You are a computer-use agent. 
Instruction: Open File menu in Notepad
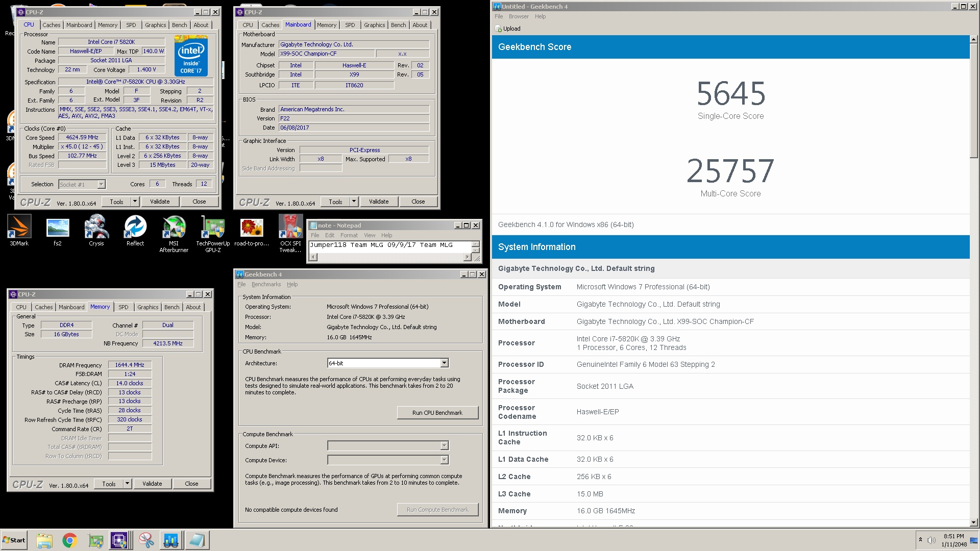click(315, 236)
